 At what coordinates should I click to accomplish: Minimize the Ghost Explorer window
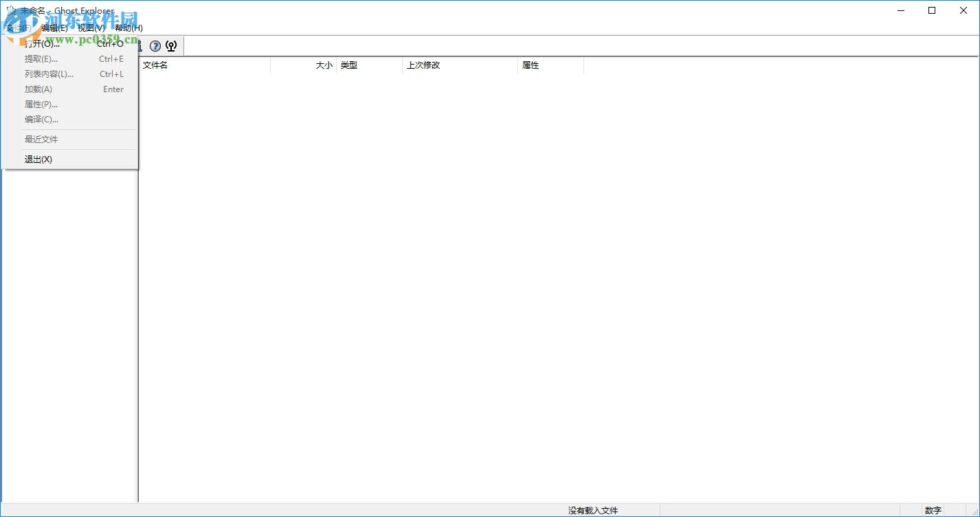(x=900, y=10)
